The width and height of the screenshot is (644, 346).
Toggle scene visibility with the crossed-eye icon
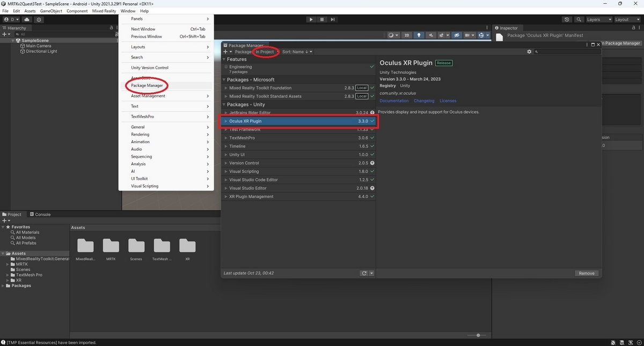pos(456,35)
